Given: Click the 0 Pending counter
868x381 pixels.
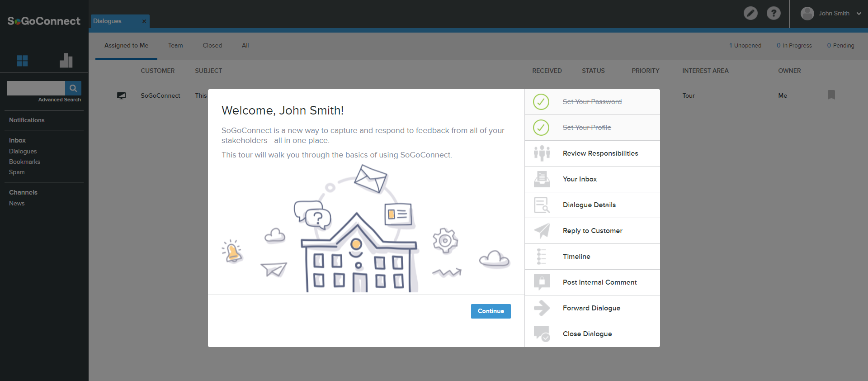Looking at the screenshot, I should pos(840,46).
